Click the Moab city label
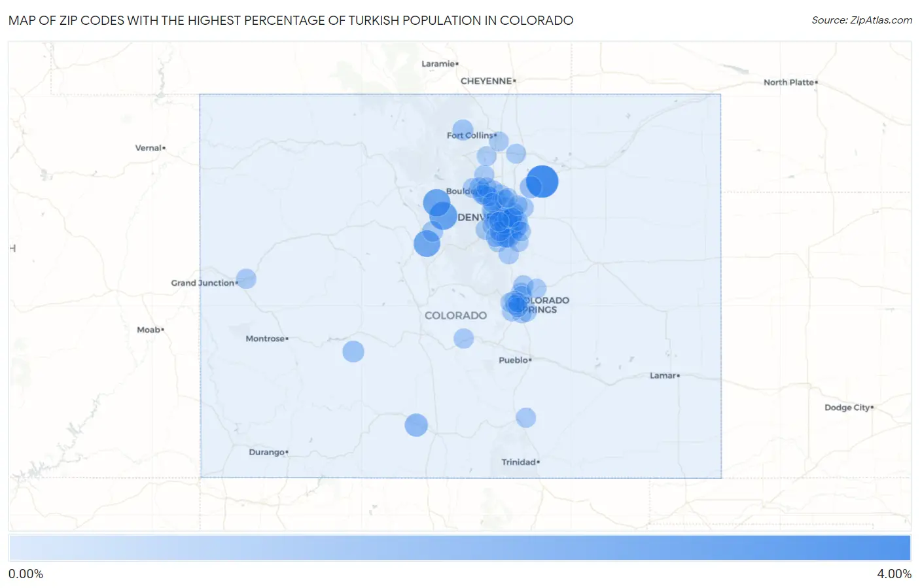The image size is (920, 588). click(150, 330)
